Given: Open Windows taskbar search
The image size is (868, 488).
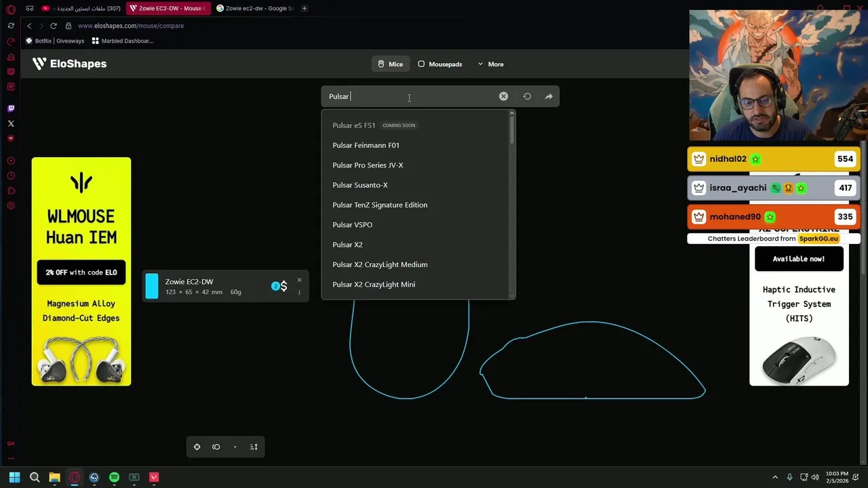Looking at the screenshot, I should [35, 477].
